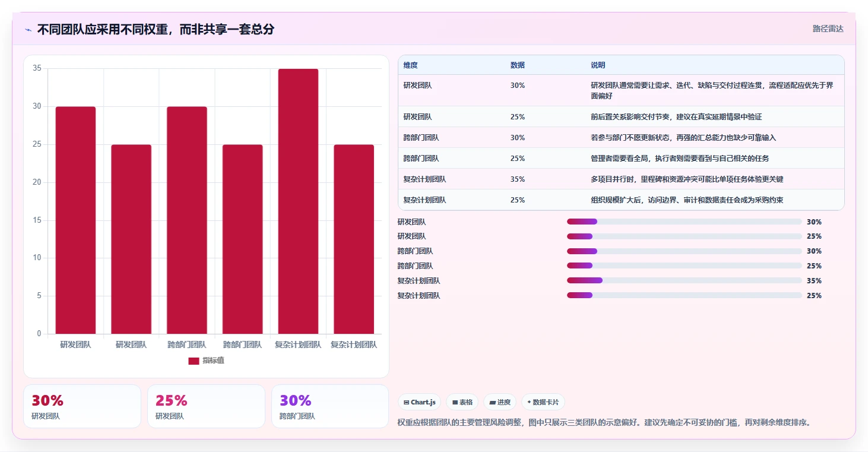Click the 进度 chip
868x452 pixels.
[500, 402]
